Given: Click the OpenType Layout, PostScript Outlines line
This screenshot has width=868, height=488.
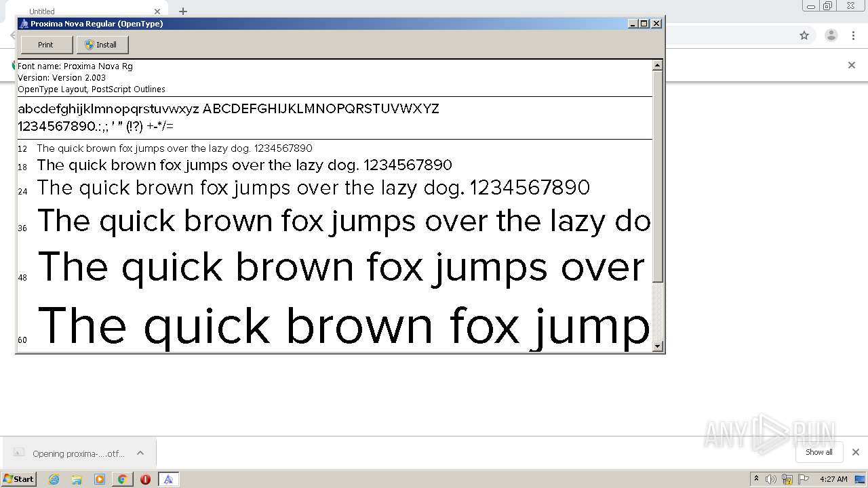Looking at the screenshot, I should 92,89.
